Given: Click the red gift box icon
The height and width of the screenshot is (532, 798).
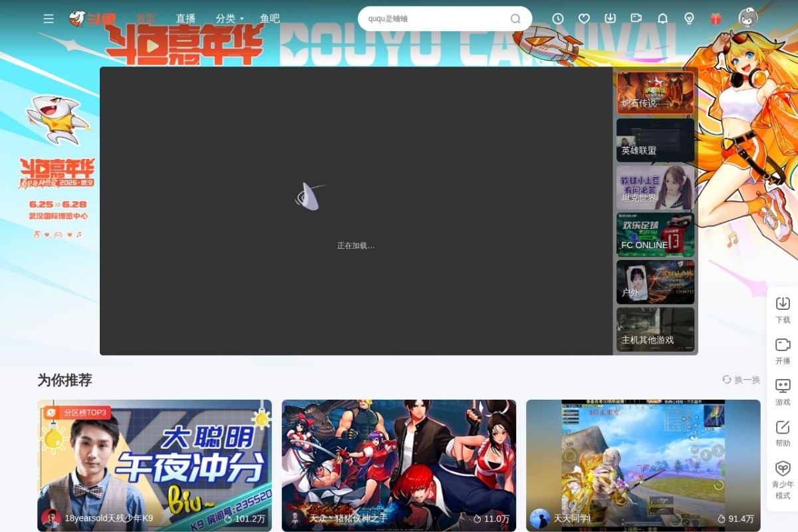Looking at the screenshot, I should (716, 19).
